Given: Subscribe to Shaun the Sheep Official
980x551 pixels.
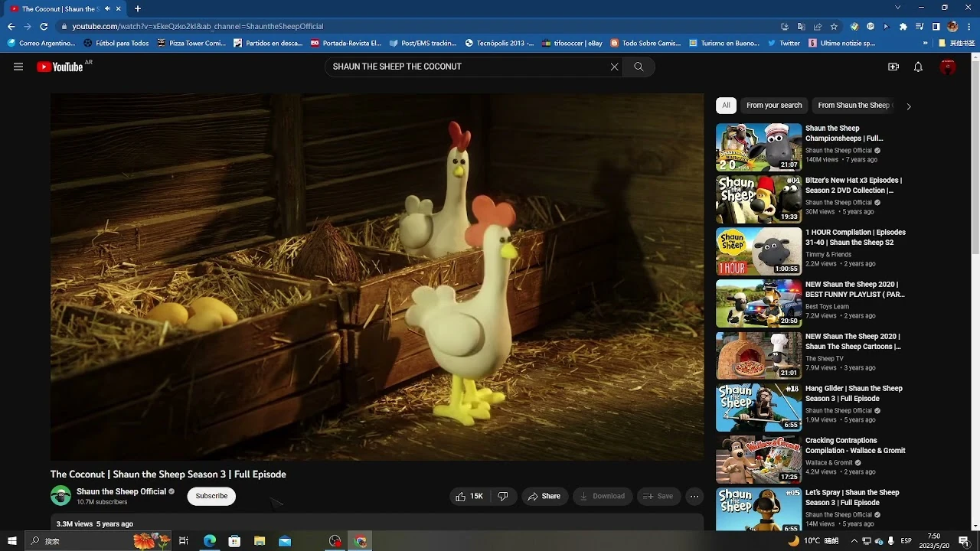Looking at the screenshot, I should click(x=211, y=496).
